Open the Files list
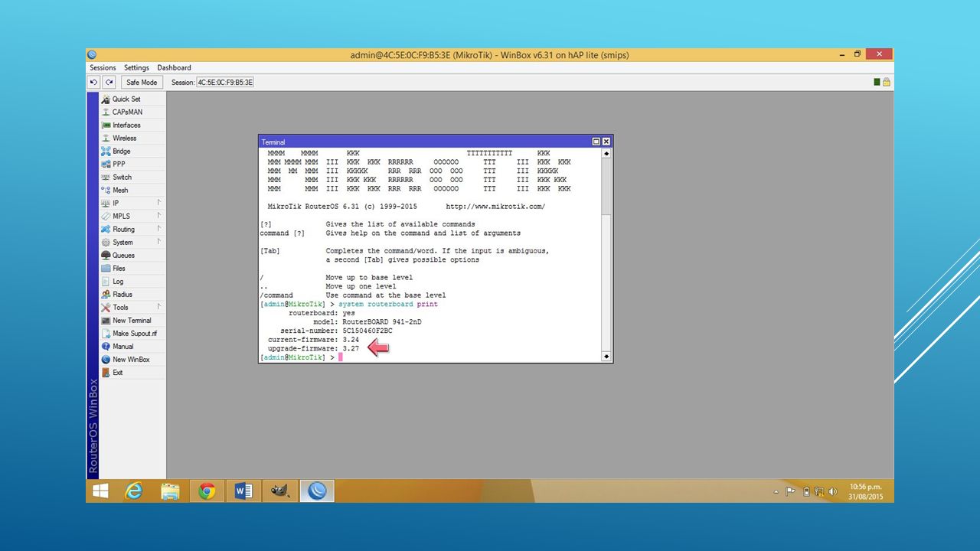This screenshot has height=551, width=980. coord(132,268)
